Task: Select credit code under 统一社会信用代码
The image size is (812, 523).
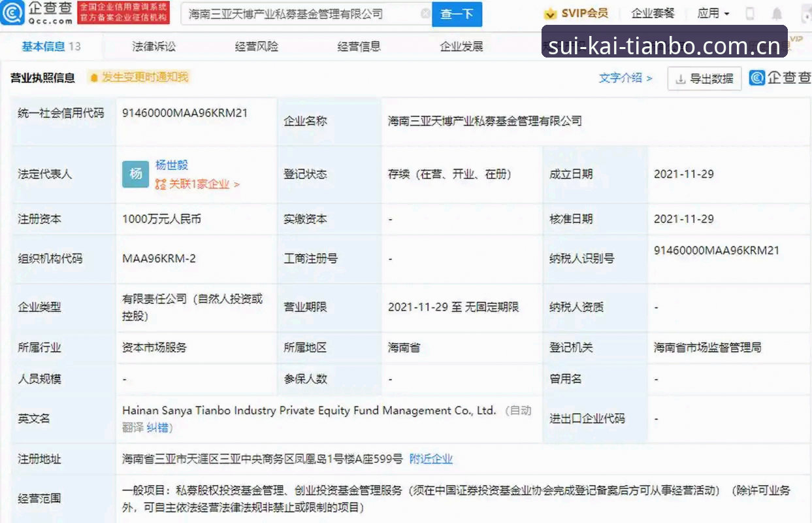Action: 185,112
